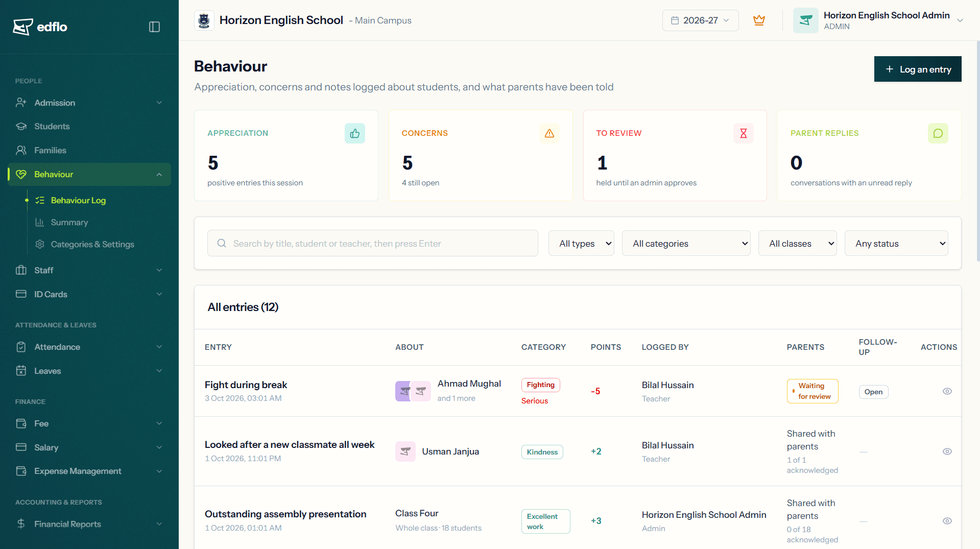Image resolution: width=980 pixels, height=549 pixels.
Task: Click the Parent Replies chat bubble icon
Action: coord(938,133)
